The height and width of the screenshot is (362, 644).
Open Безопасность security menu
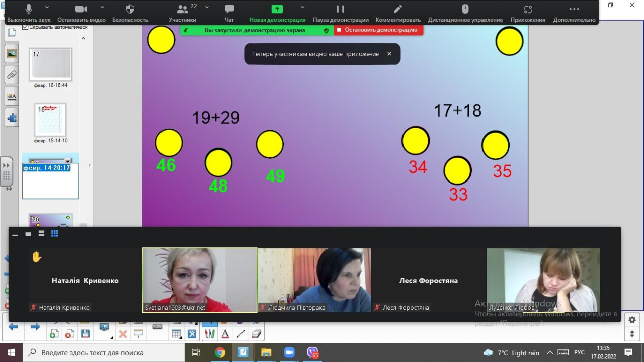pyautogui.click(x=130, y=13)
